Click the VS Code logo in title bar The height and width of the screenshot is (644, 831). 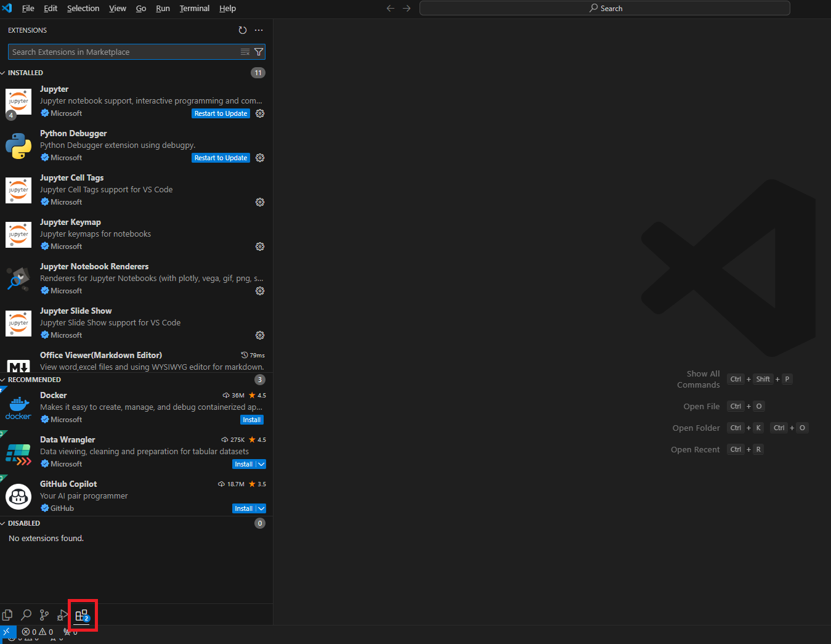point(7,8)
